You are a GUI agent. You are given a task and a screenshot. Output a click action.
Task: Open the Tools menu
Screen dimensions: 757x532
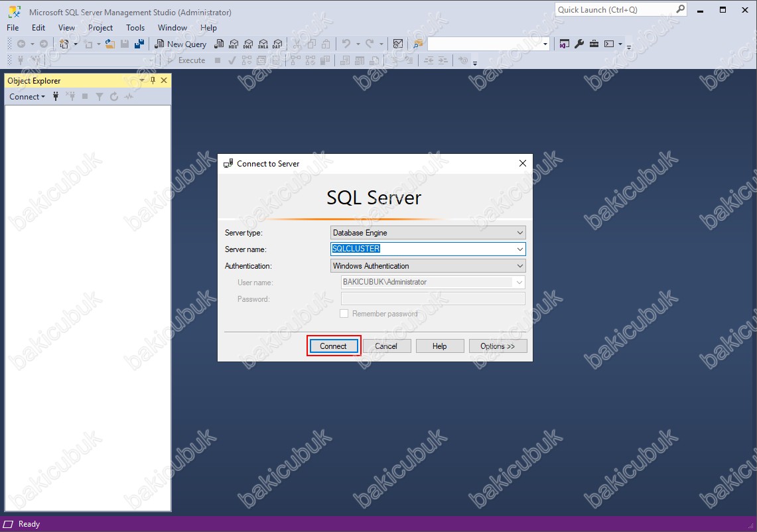(135, 28)
